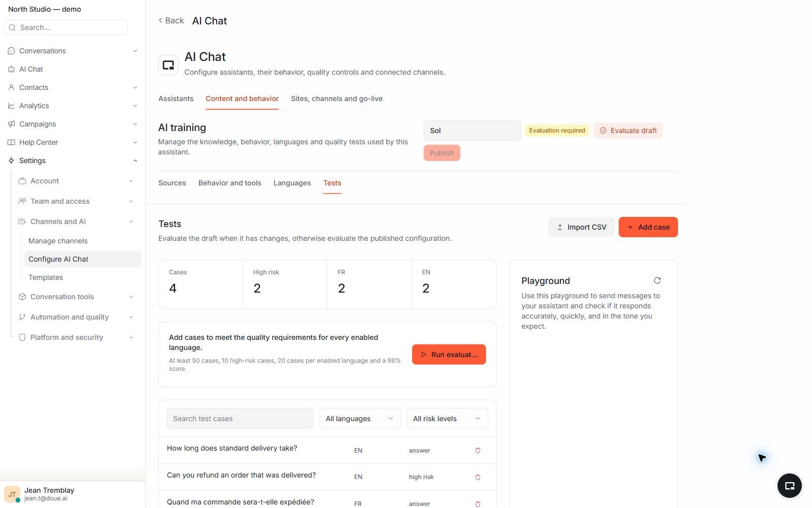Click the Platform and security shield icon

[22, 337]
